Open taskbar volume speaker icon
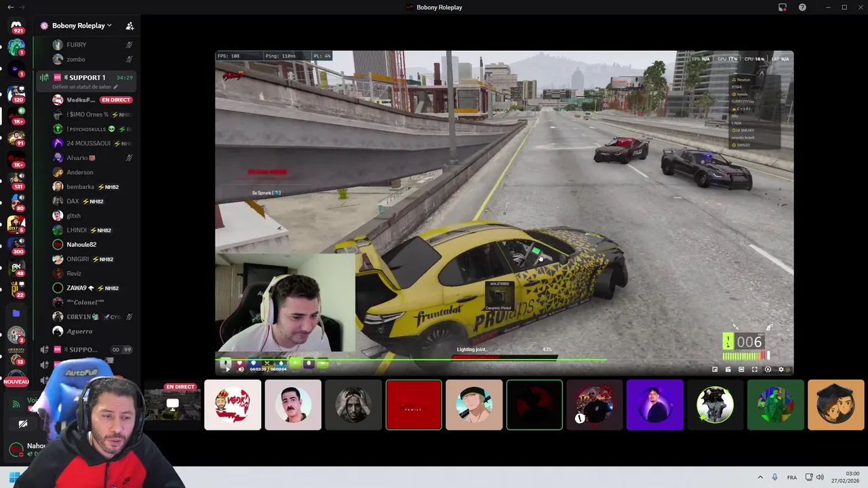This screenshot has height=488, width=868. tap(820, 477)
